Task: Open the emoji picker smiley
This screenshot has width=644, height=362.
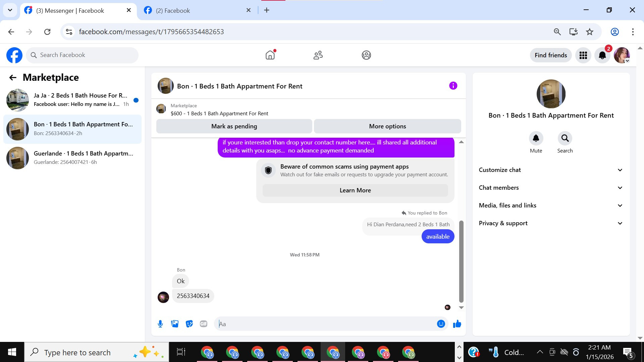Action: (441, 324)
